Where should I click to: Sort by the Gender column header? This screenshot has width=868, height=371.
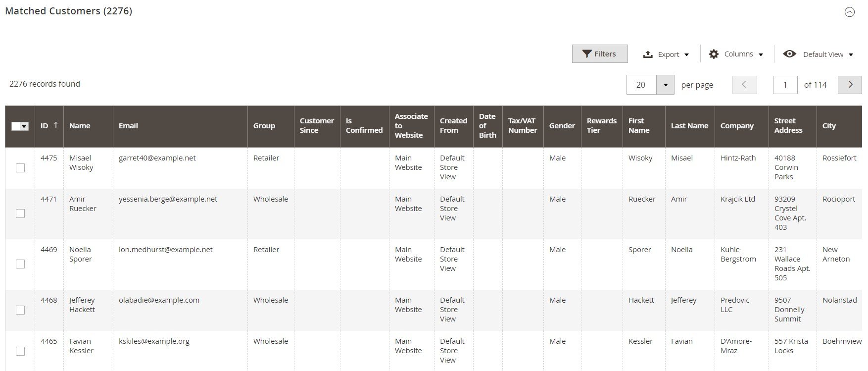pyautogui.click(x=562, y=126)
